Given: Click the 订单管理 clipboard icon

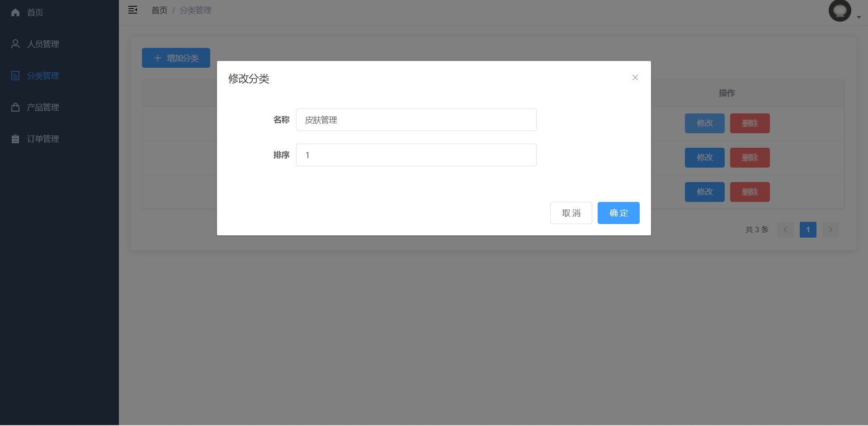Looking at the screenshot, I should tap(15, 139).
